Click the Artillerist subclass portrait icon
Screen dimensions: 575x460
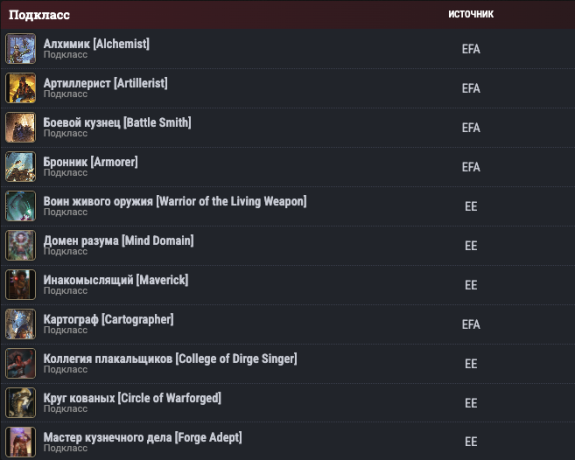(x=21, y=88)
